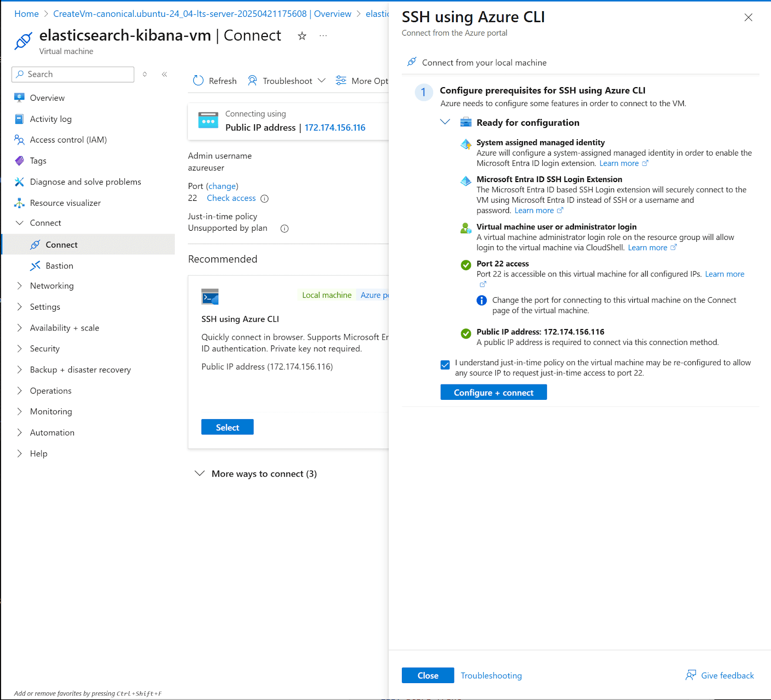Click the Configure + connect button
The image size is (771, 700).
pos(493,392)
